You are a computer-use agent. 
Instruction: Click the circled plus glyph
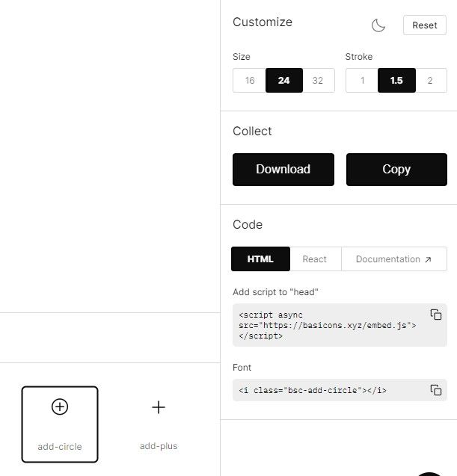pyautogui.click(x=60, y=407)
